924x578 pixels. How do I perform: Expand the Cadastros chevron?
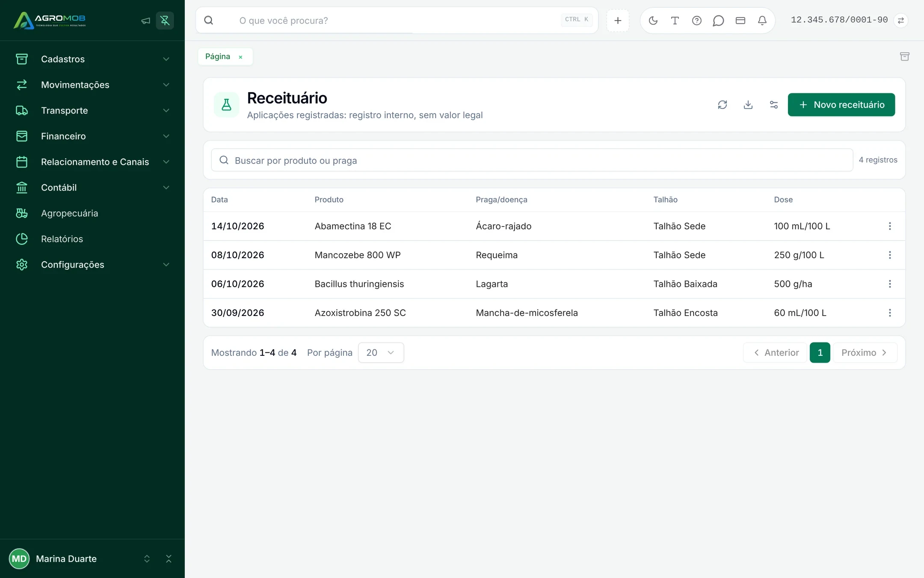tap(166, 59)
